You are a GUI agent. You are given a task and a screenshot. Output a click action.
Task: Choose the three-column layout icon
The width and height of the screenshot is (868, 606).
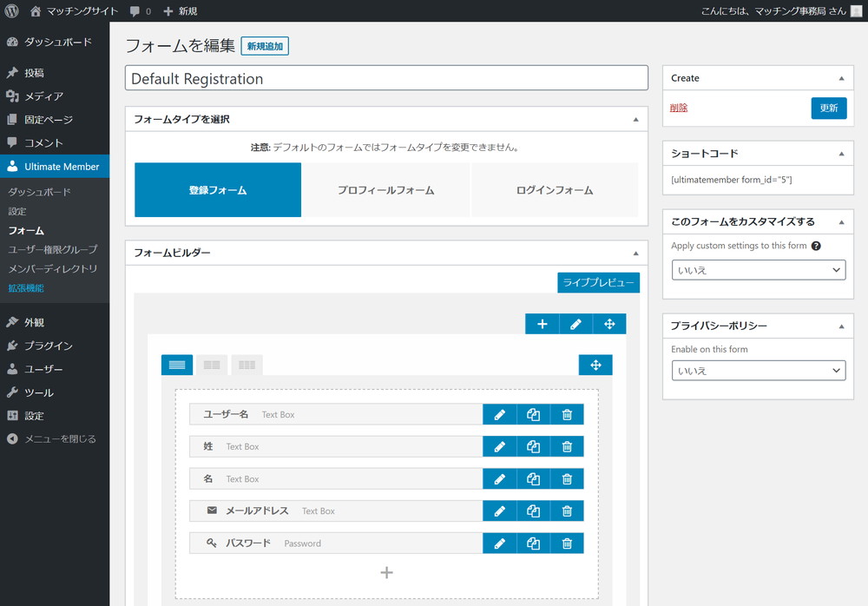(x=247, y=365)
